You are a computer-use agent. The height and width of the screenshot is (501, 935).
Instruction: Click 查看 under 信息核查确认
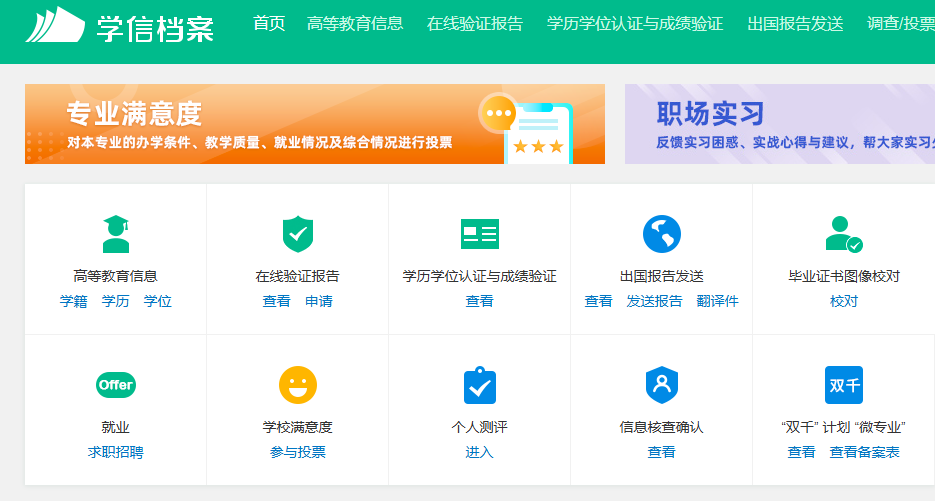click(662, 452)
